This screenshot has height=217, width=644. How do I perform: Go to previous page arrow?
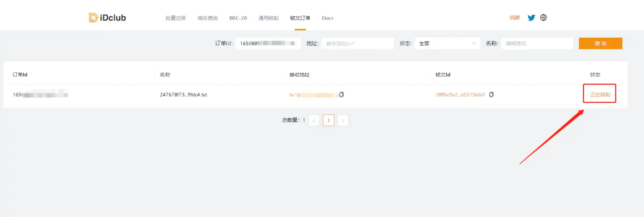click(314, 120)
